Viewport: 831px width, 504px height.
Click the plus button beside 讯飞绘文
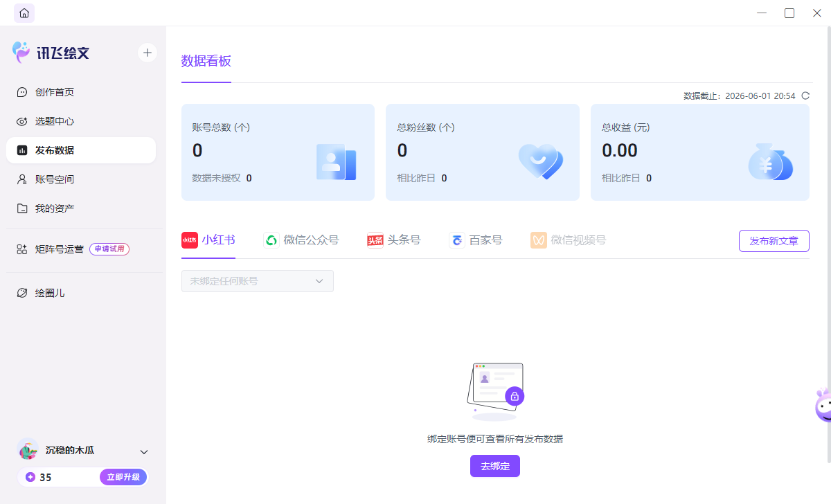(x=148, y=53)
